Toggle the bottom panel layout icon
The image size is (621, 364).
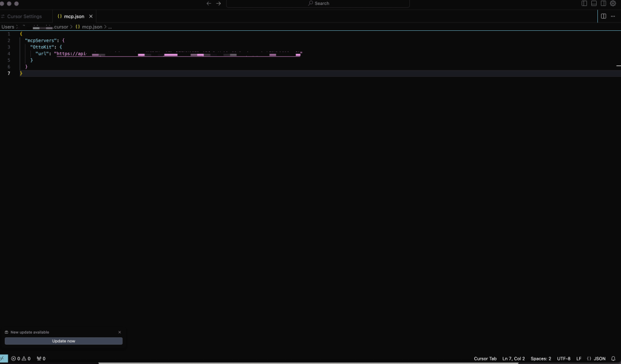coord(594,3)
